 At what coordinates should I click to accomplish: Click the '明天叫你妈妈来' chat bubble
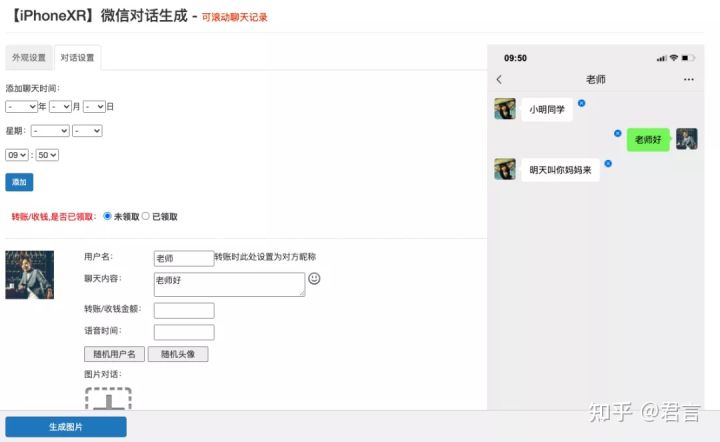560,170
